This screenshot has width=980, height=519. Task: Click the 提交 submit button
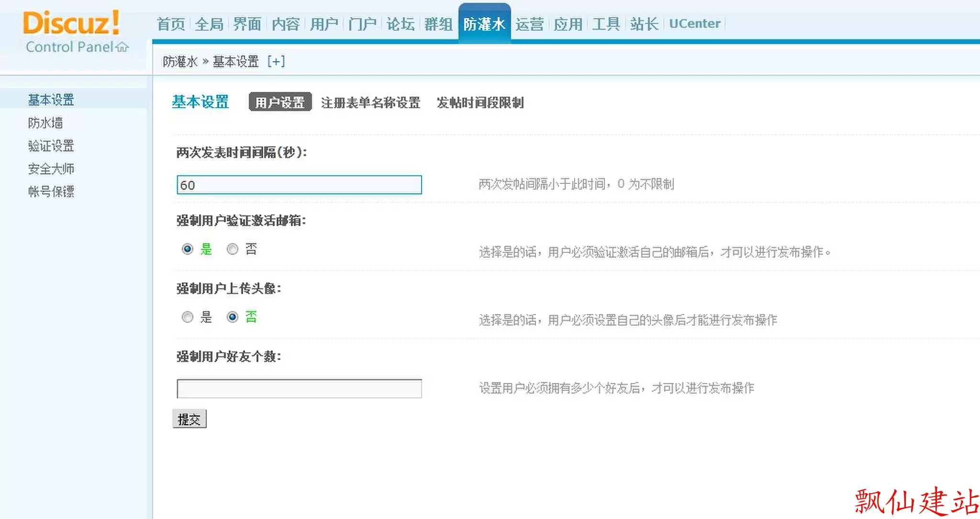[x=189, y=419]
